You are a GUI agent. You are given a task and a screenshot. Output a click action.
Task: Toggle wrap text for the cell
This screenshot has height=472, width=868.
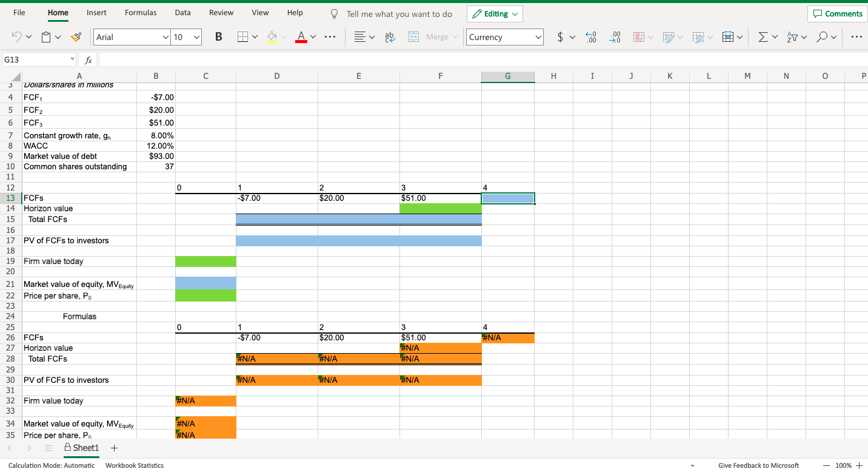(x=390, y=37)
